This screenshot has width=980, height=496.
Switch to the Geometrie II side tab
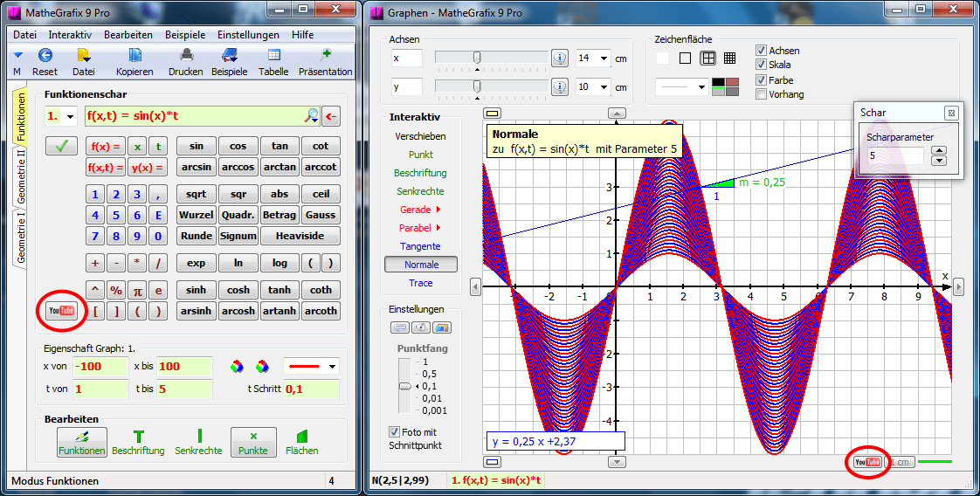point(21,176)
